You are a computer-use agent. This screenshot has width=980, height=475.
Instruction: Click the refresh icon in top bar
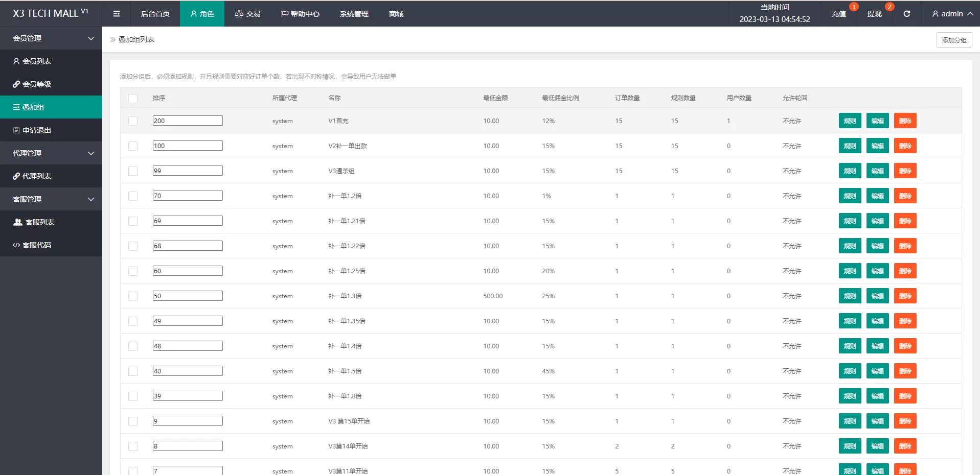[906, 14]
